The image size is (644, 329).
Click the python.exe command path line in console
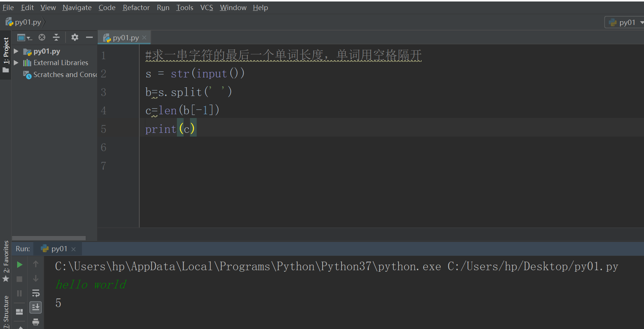pos(337,266)
